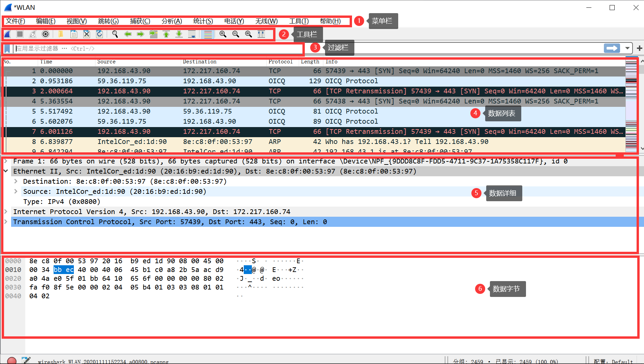This screenshot has width=644, height=364.
Task: Find a packet with magnifier icon
Action: (115, 34)
